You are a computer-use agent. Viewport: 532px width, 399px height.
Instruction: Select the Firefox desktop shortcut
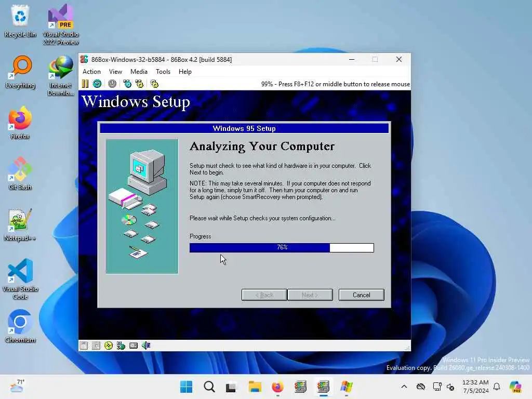tap(20, 123)
